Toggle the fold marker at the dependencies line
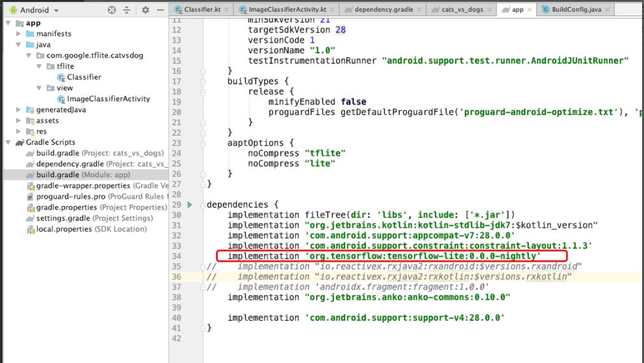This screenshot has height=363, width=644. (x=203, y=205)
